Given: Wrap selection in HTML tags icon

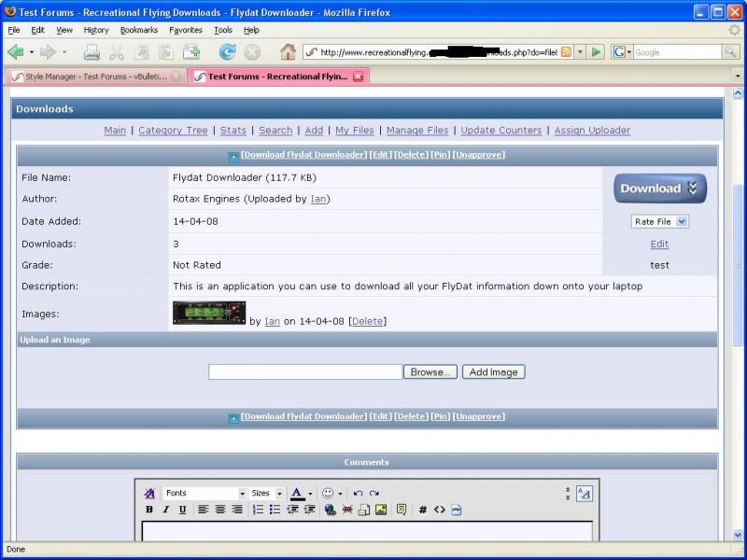Looking at the screenshot, I should 439,510.
